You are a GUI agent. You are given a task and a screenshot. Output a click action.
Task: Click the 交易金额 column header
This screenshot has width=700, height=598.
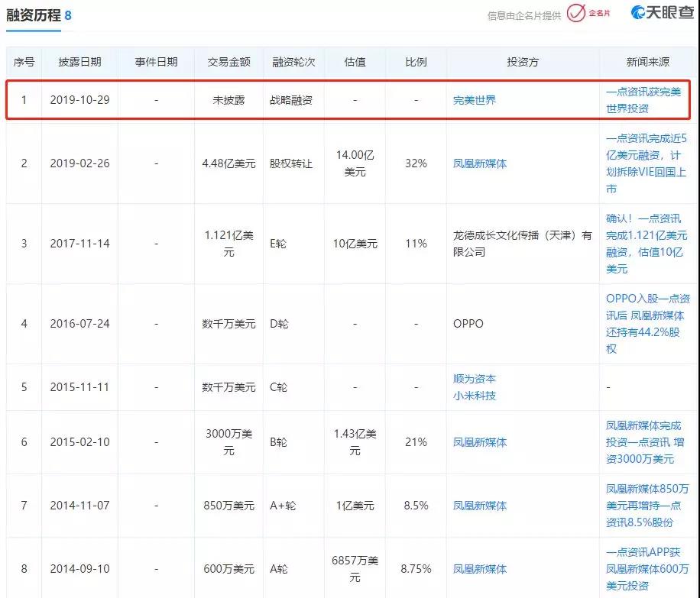228,62
